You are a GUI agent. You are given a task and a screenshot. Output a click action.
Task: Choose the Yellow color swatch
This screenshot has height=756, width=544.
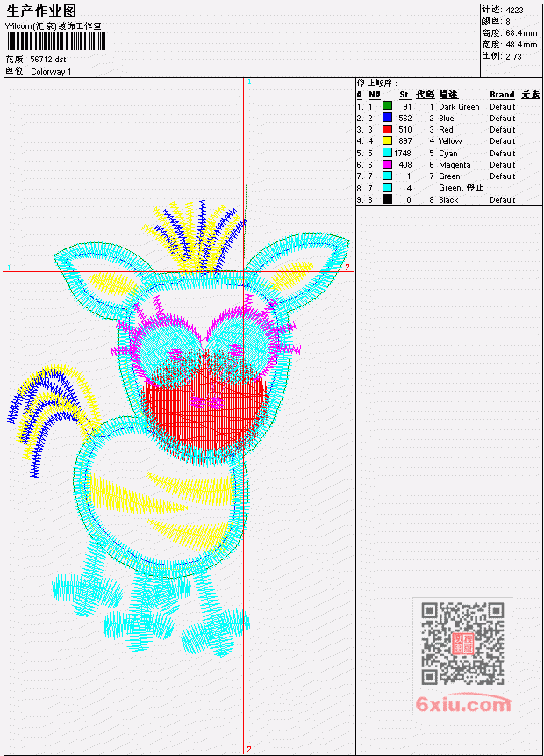point(387,140)
